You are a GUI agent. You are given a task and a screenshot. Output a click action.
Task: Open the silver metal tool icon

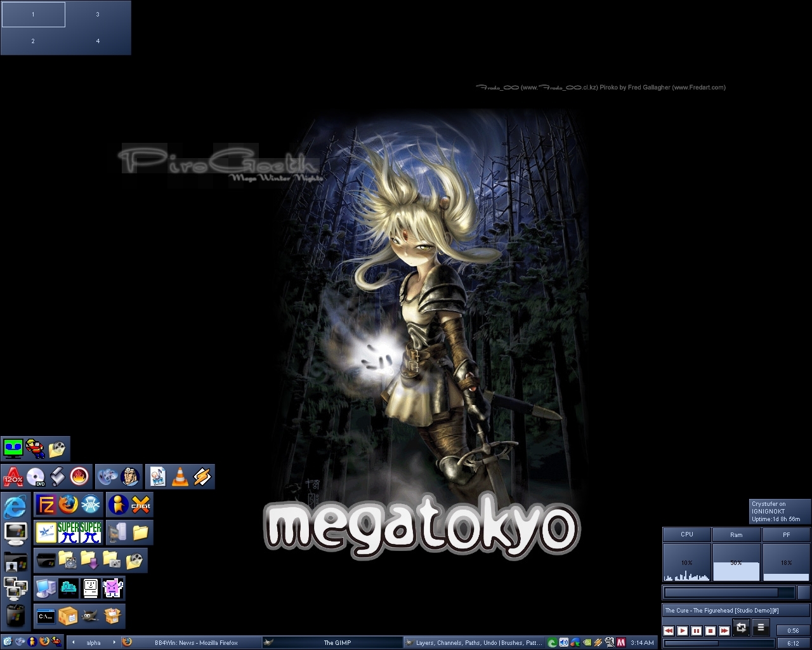pos(58,477)
